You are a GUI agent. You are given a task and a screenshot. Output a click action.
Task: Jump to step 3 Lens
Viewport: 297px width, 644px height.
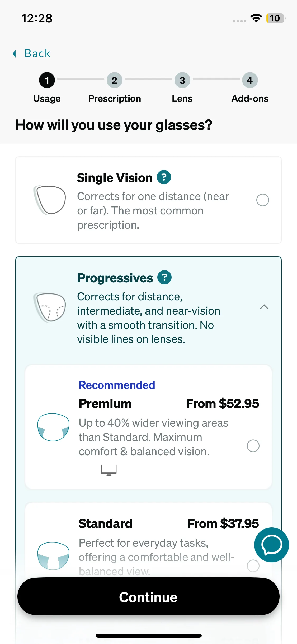[182, 80]
